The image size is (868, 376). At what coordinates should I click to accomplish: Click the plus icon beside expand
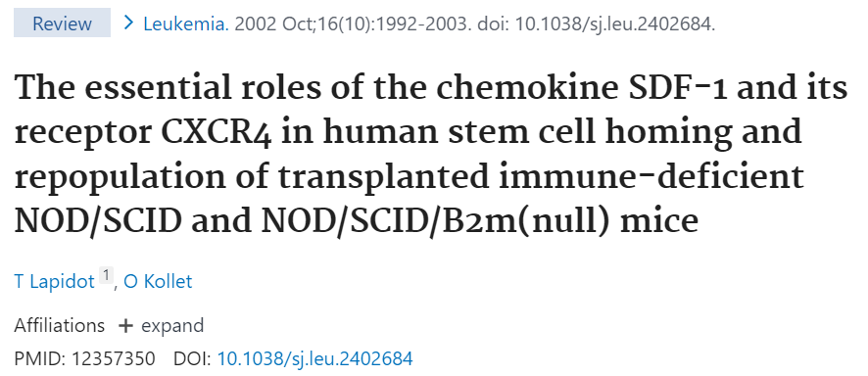click(x=125, y=326)
